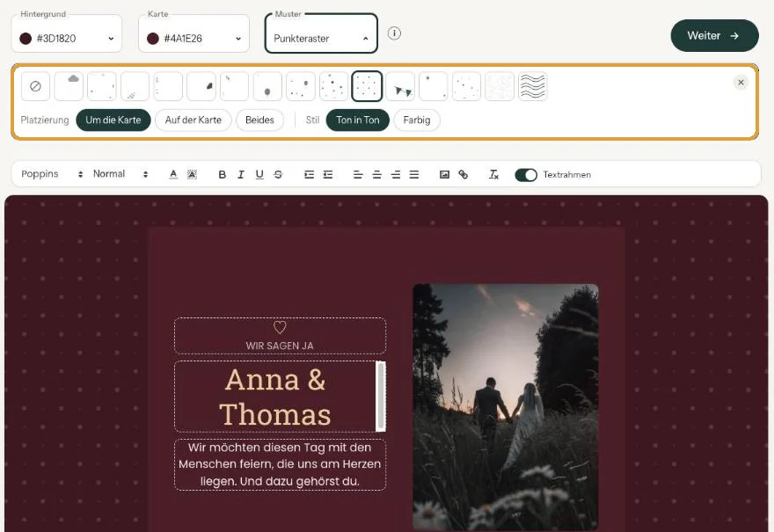Screen dimensions: 774x532
Task: Select the 'no pattern' option
Action: (x=35, y=86)
